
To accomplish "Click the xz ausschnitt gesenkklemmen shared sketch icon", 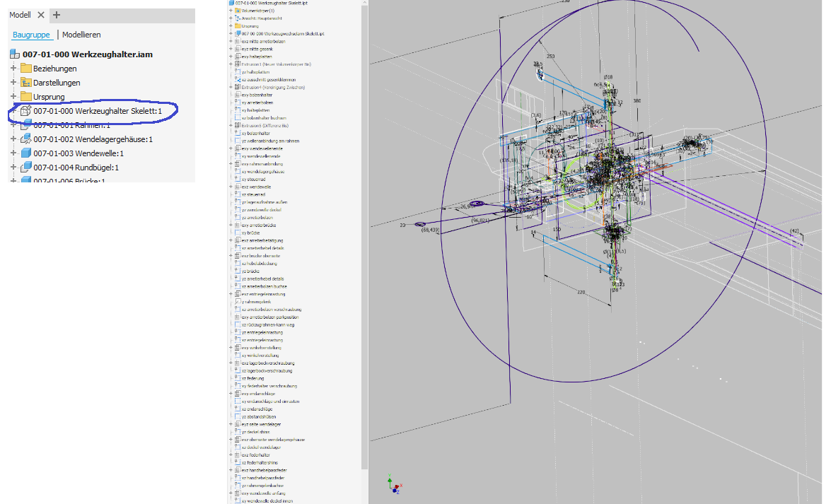I will pyautogui.click(x=238, y=79).
